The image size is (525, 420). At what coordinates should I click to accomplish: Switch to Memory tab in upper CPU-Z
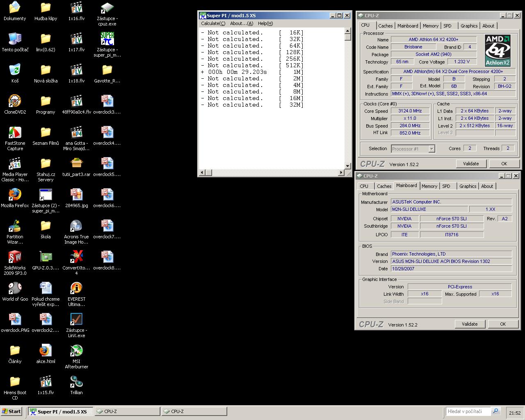tap(431, 26)
